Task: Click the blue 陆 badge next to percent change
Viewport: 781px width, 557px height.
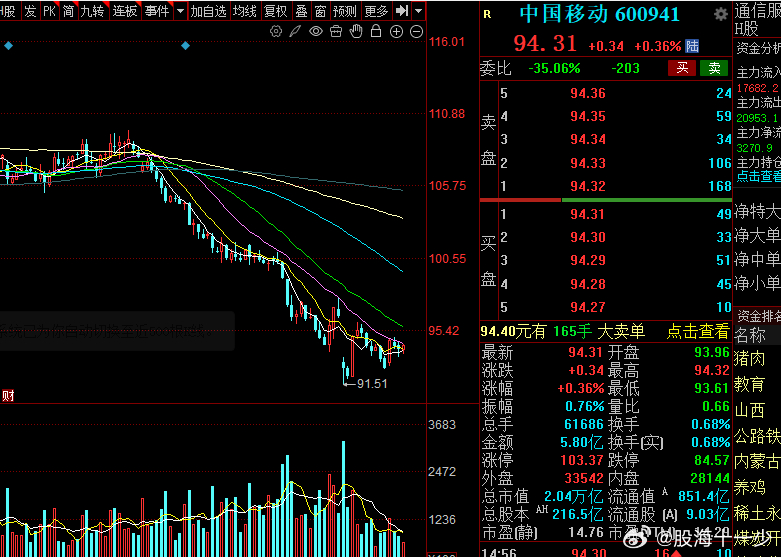Action: point(692,46)
